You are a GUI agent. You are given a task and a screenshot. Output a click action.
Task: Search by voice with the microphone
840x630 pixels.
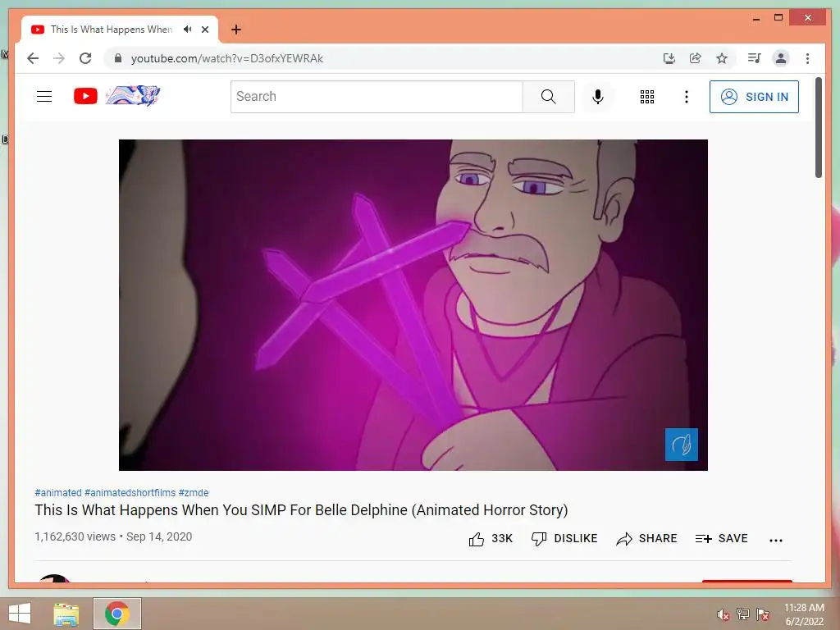pyautogui.click(x=598, y=97)
